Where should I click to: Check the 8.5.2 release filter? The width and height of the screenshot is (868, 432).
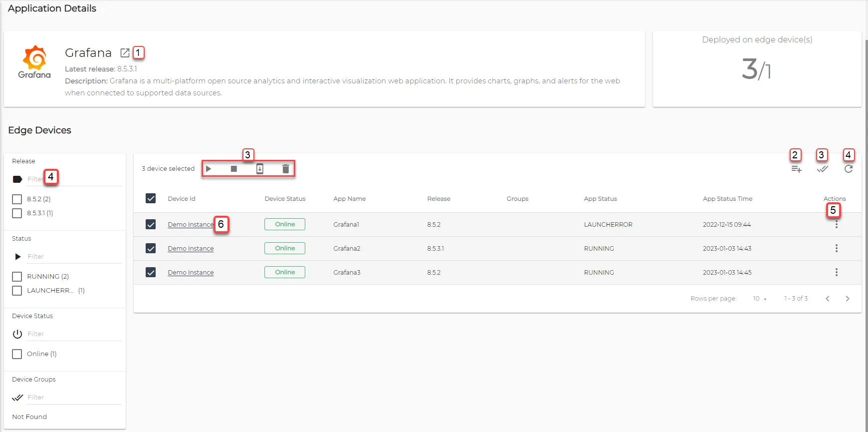pos(17,199)
